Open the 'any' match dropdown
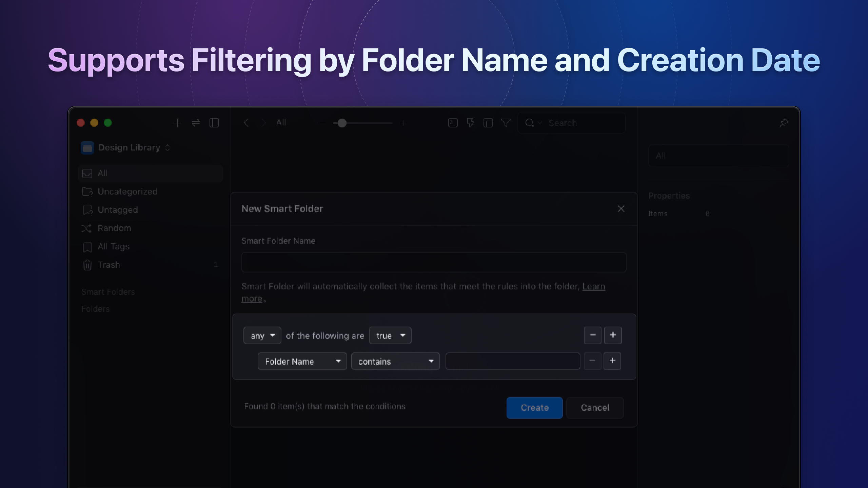868x488 pixels. click(x=262, y=335)
